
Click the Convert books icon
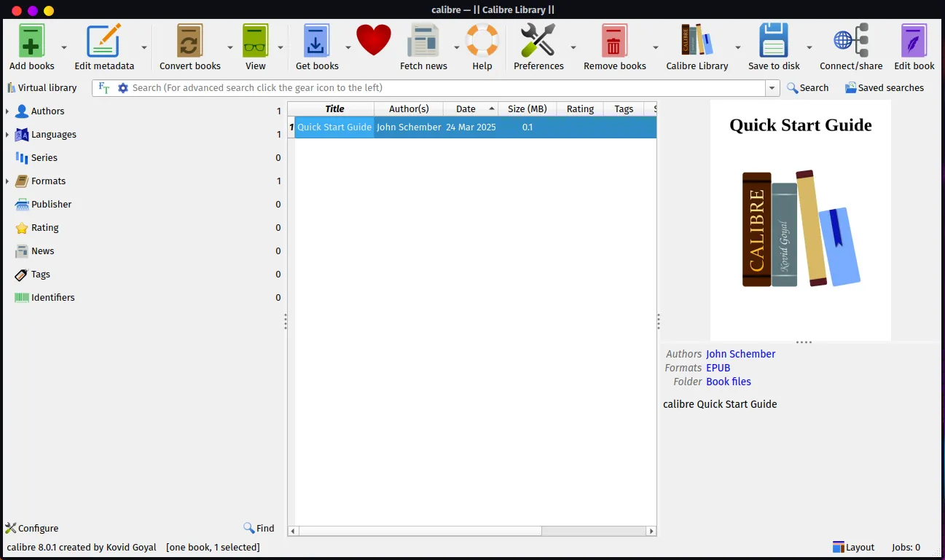click(x=189, y=42)
